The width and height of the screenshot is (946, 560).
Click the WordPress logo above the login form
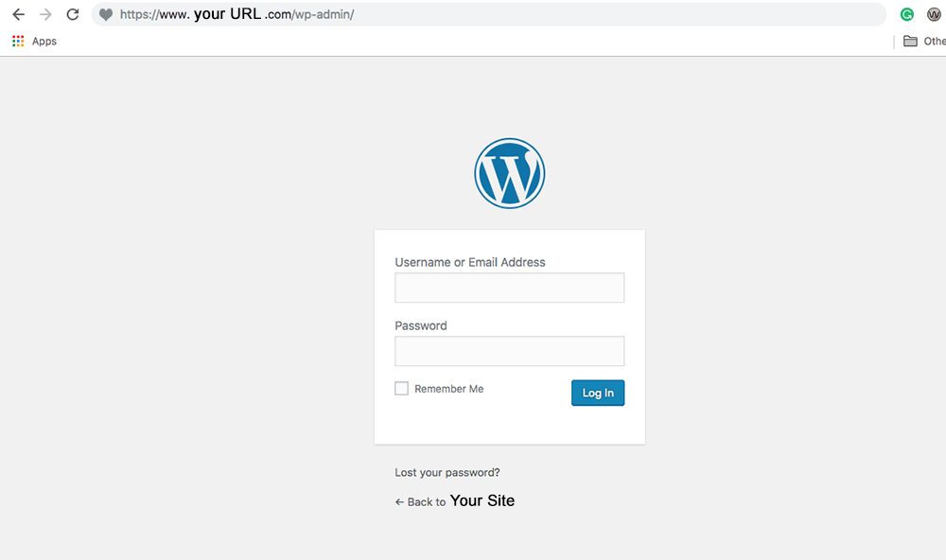[x=510, y=173]
